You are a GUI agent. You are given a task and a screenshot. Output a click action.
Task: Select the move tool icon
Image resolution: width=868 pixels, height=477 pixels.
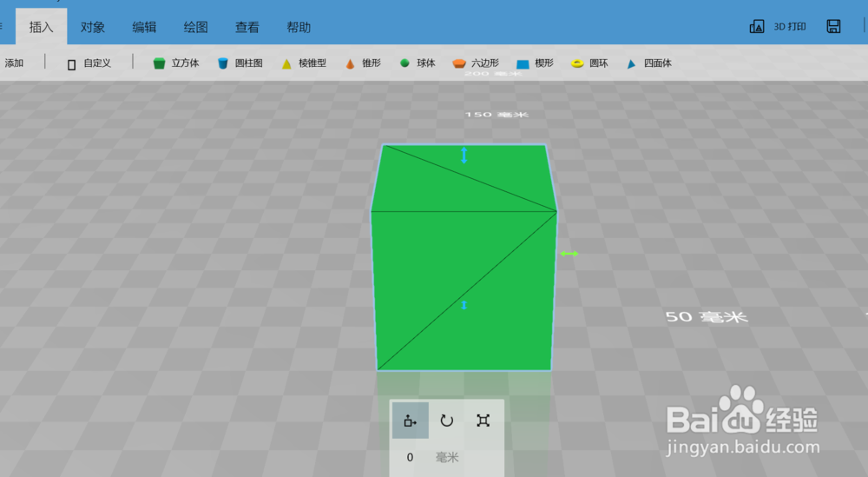click(x=411, y=421)
